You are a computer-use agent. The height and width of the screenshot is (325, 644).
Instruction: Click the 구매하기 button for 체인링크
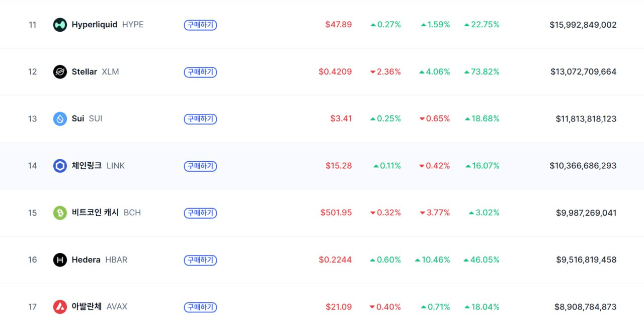point(200,166)
